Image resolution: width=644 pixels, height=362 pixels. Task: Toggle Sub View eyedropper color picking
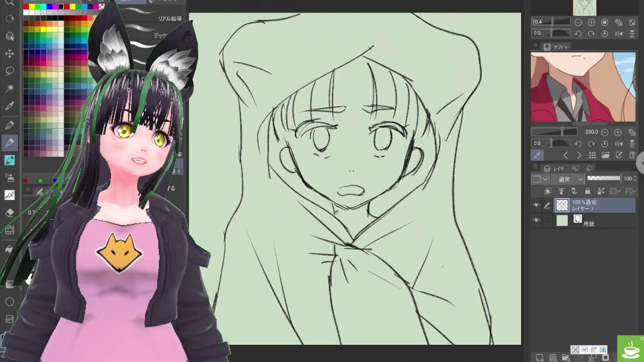point(537,155)
